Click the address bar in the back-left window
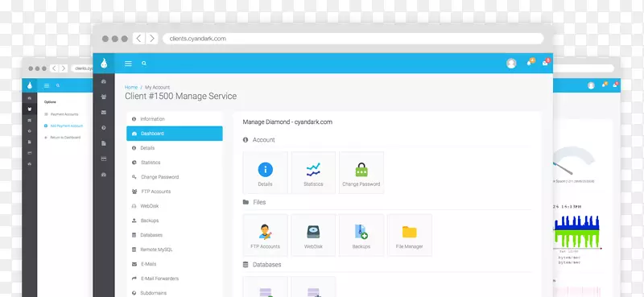 81,68
